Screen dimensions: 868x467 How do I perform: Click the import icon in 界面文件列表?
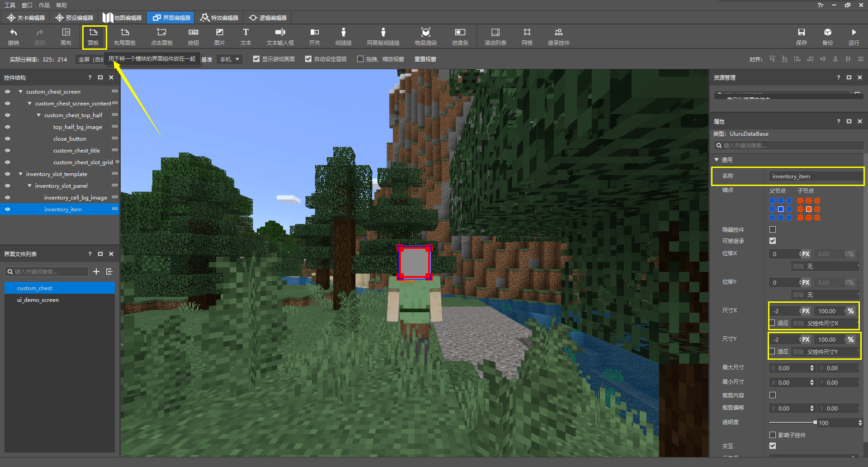pos(109,272)
